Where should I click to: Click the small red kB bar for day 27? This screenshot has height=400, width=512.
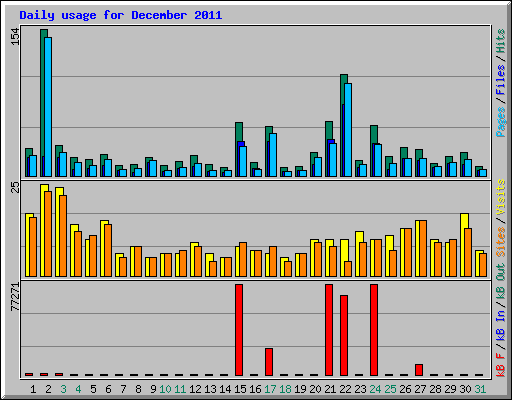coord(419,370)
